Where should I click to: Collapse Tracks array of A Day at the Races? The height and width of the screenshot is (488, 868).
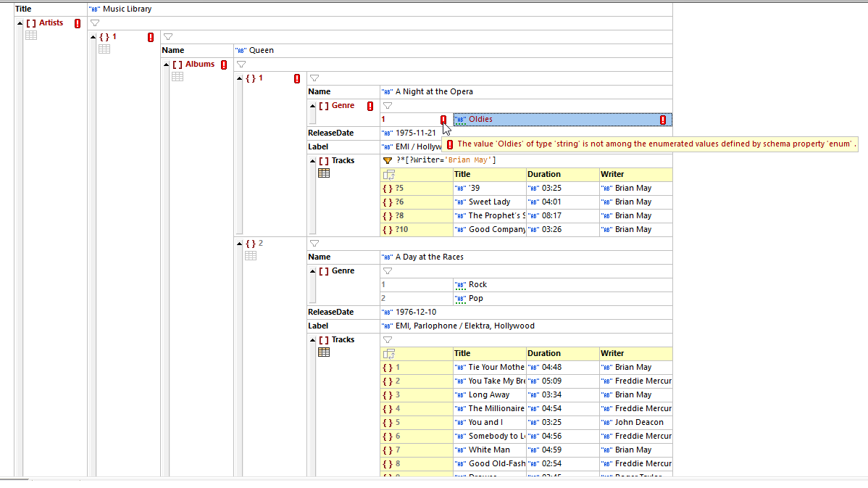coord(312,340)
